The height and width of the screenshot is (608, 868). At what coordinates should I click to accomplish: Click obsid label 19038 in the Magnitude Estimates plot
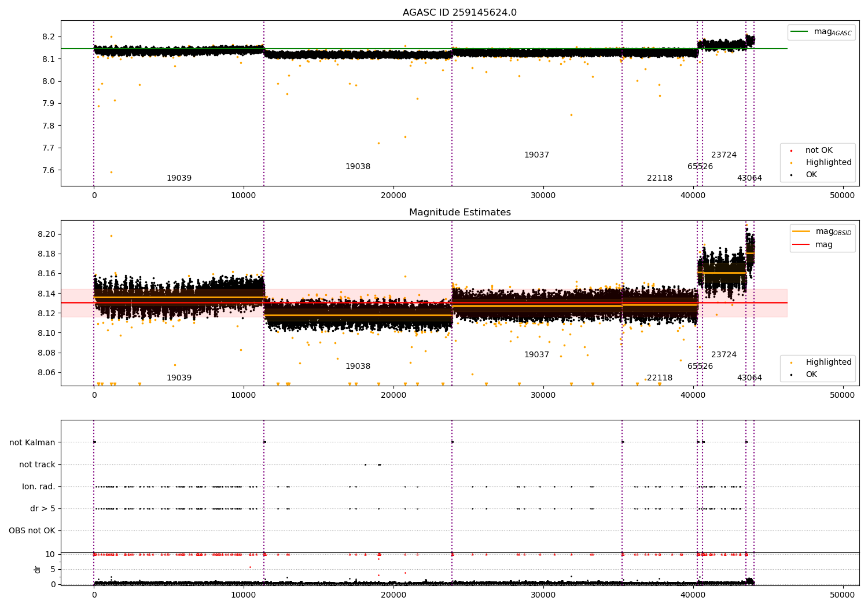(358, 367)
